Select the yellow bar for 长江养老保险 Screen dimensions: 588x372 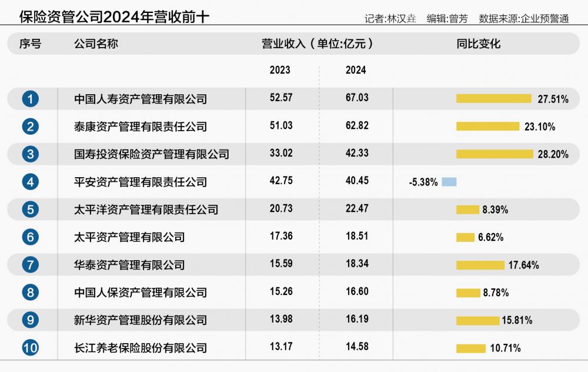471,348
